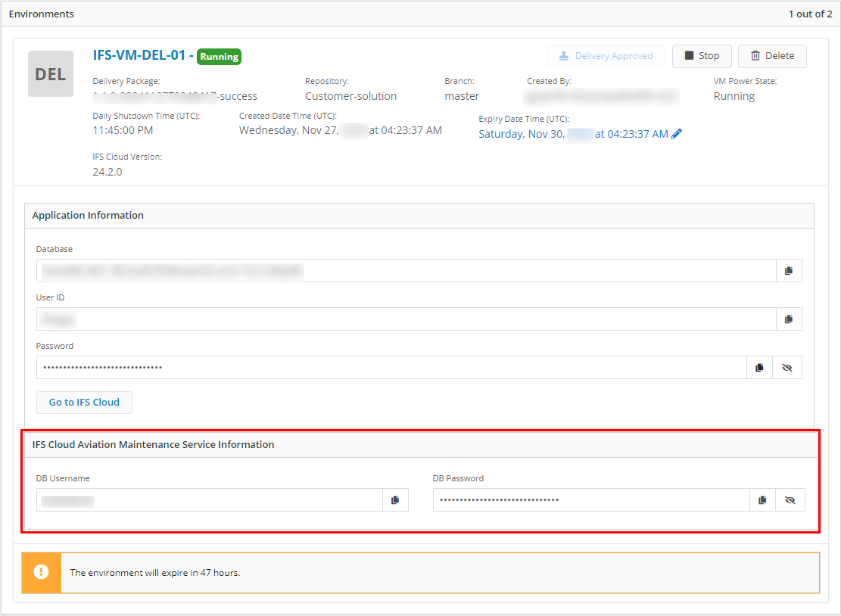Copy the User ID value

tap(789, 319)
